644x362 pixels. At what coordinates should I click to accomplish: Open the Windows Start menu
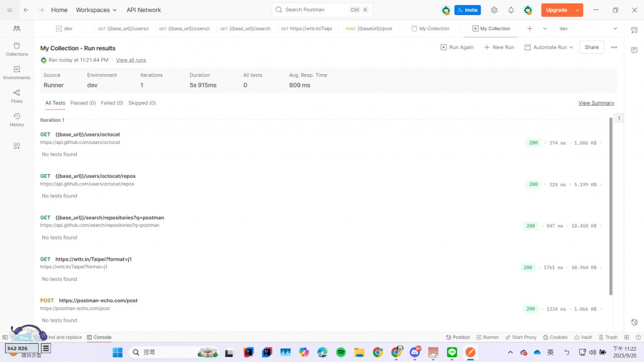tap(118, 352)
